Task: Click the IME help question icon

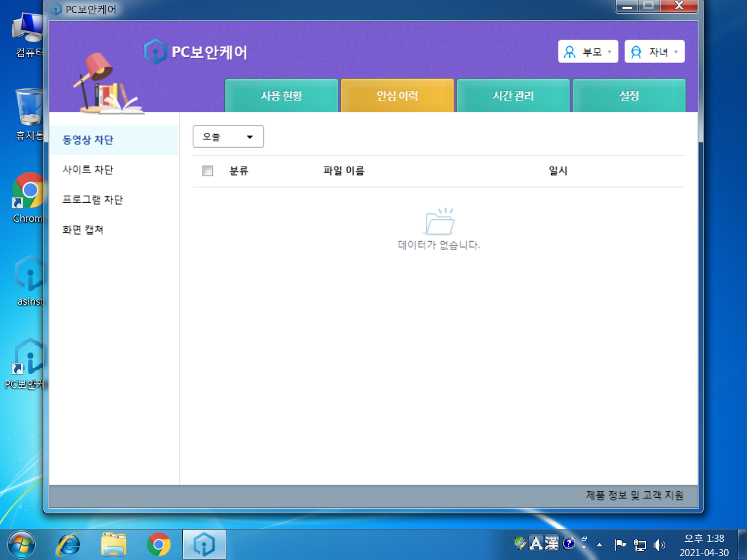Action: coord(568,543)
